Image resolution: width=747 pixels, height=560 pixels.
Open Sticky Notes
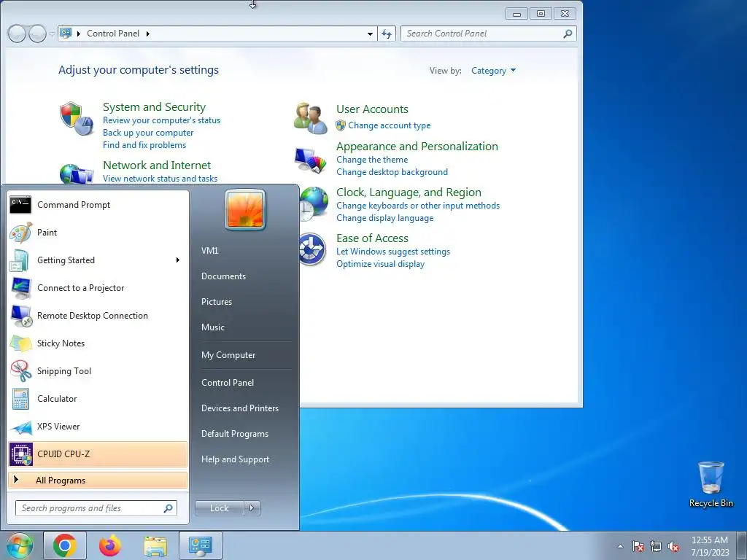pyautogui.click(x=98, y=343)
